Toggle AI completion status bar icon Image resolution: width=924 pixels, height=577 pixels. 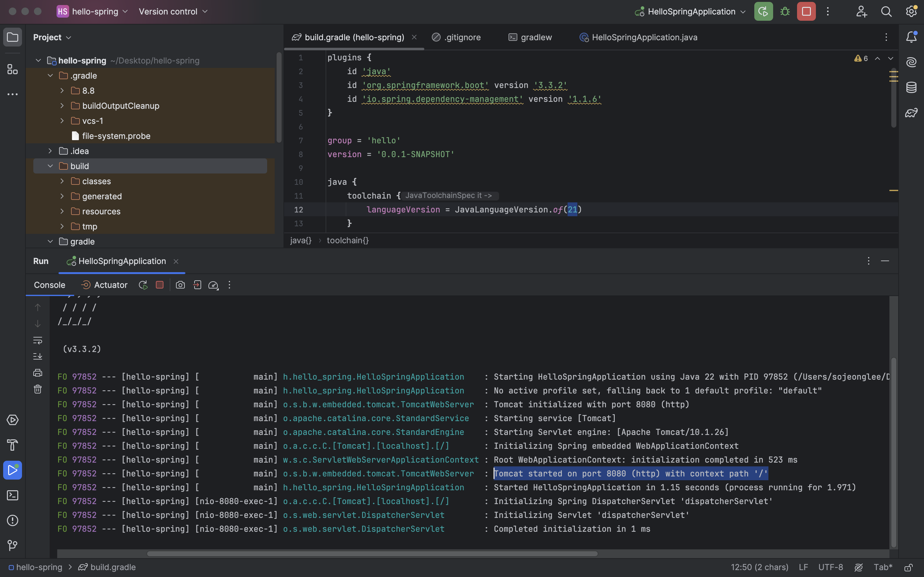[859, 568]
